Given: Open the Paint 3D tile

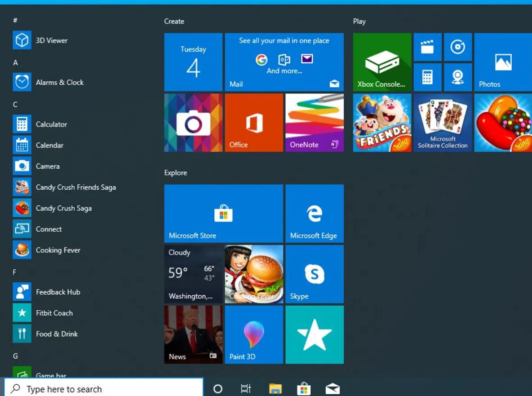Looking at the screenshot, I should tap(253, 334).
